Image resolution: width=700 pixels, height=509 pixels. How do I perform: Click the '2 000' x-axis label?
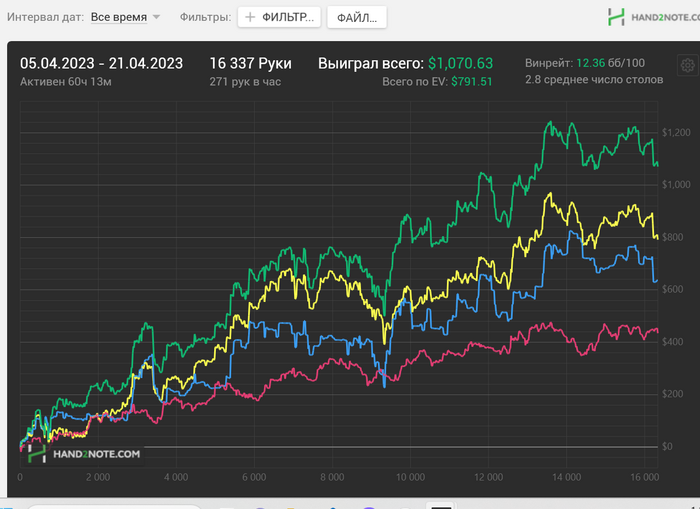pos(98,477)
